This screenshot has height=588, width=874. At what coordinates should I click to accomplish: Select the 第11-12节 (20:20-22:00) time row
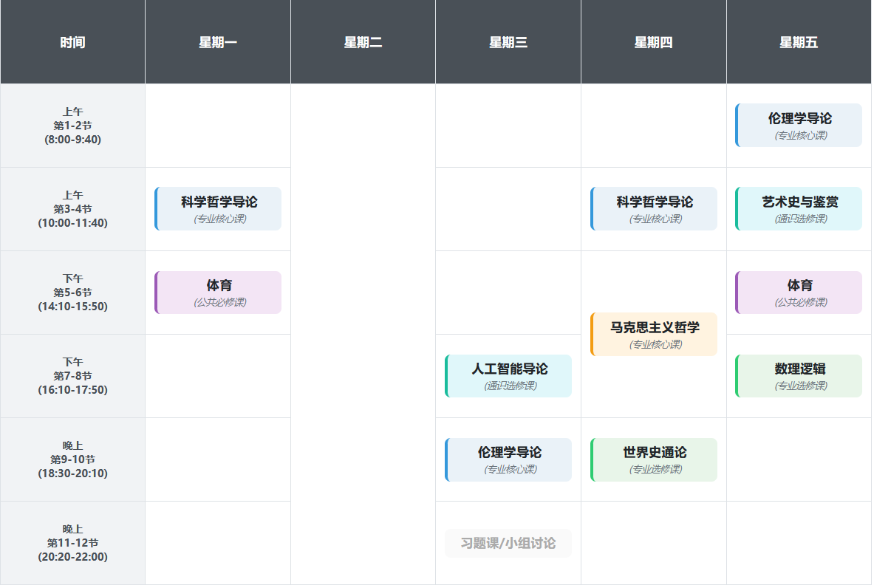point(72,543)
